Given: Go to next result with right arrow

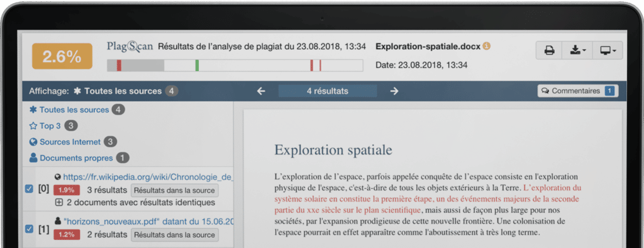Looking at the screenshot, I should 394,91.
